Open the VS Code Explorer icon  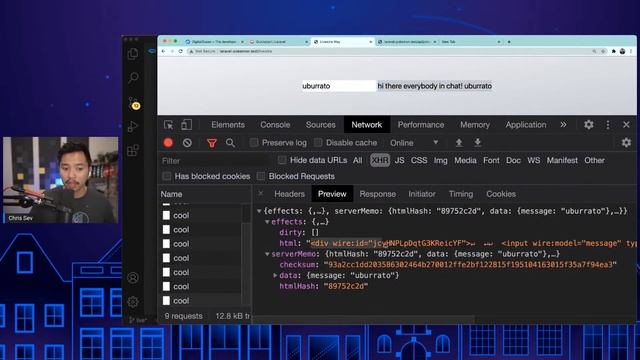coord(133,54)
